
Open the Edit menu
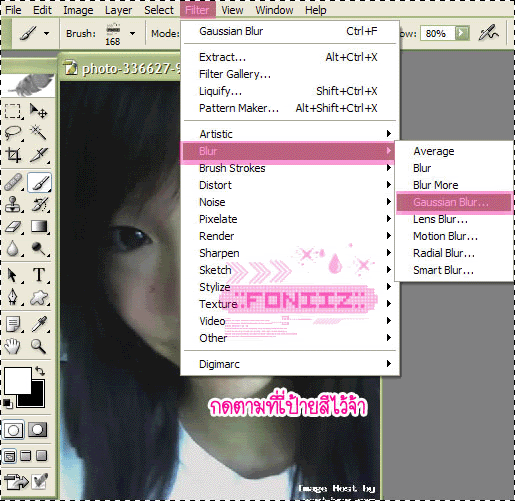pos(42,10)
